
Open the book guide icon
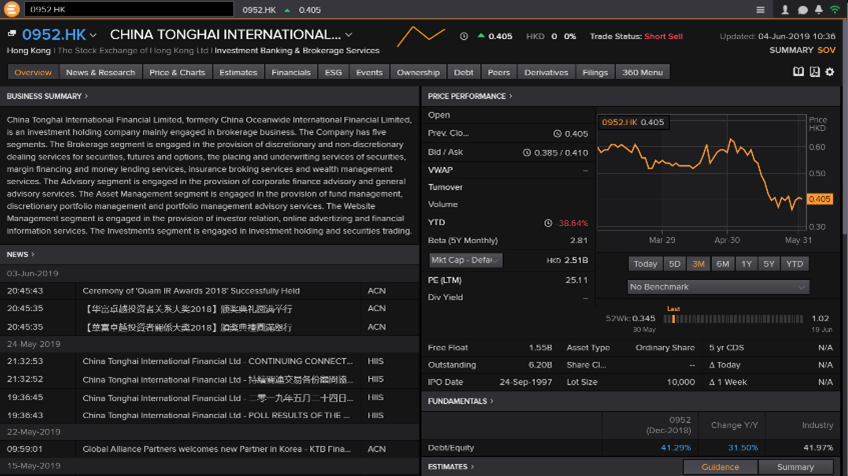(x=798, y=72)
